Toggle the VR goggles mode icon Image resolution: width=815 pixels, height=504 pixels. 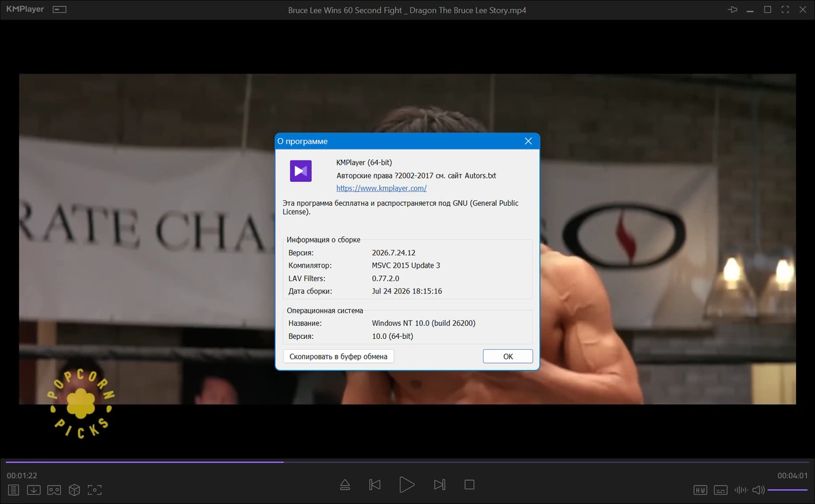54,490
